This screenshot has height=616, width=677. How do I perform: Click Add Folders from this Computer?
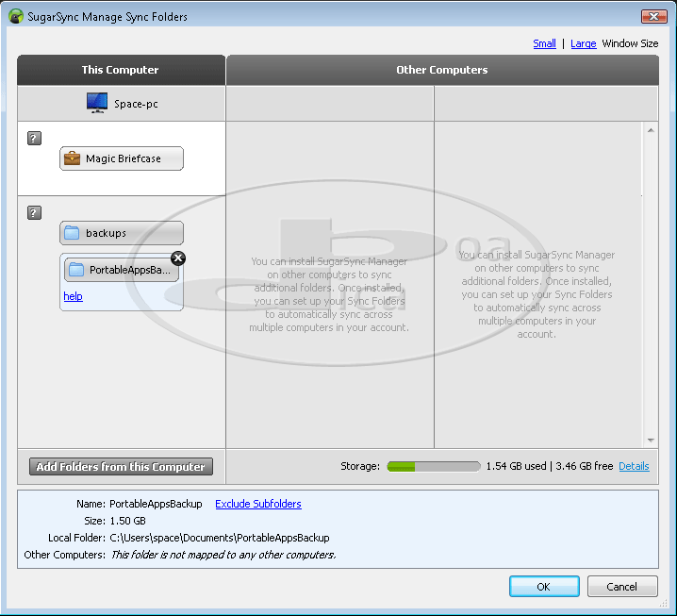(121, 467)
